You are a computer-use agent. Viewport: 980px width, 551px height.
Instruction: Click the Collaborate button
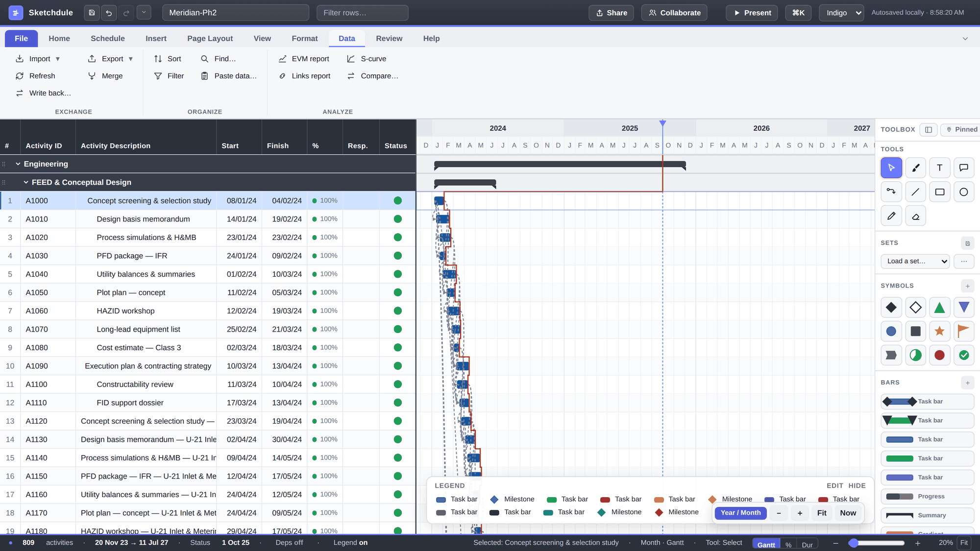tap(674, 13)
